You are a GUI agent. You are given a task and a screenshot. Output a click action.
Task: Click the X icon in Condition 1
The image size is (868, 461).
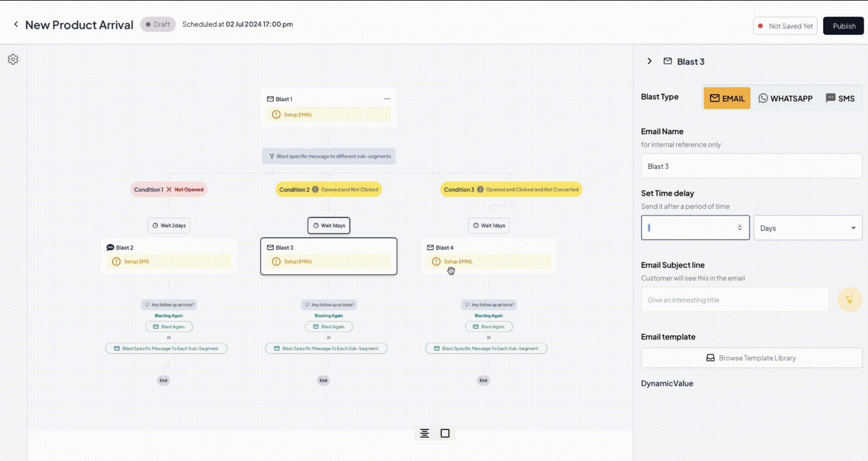(169, 190)
